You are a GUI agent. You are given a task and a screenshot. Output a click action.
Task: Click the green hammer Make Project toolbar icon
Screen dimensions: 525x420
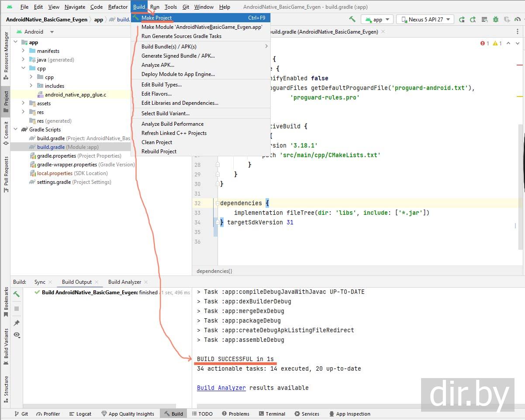[352, 19]
